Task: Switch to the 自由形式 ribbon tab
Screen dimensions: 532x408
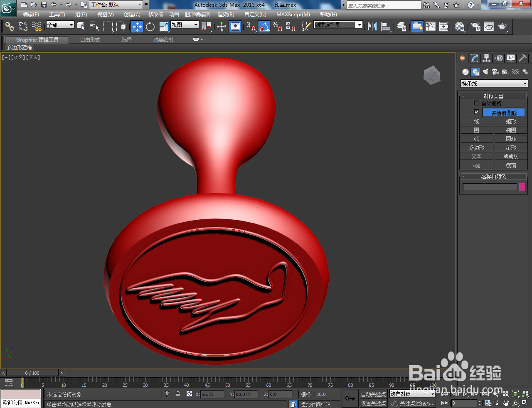Action: click(90, 40)
